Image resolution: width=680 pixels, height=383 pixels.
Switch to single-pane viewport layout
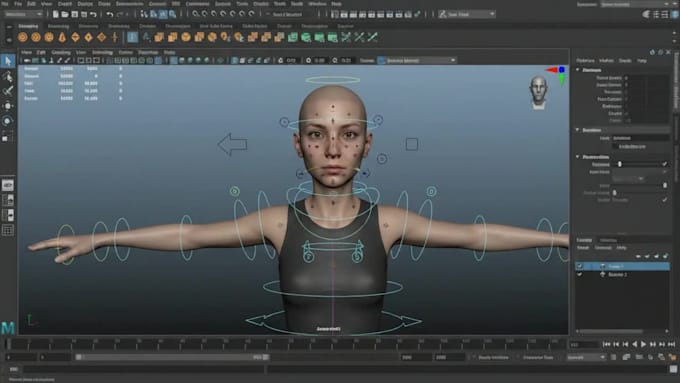coord(8,185)
